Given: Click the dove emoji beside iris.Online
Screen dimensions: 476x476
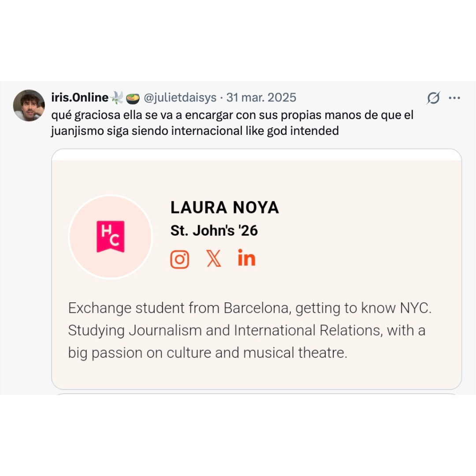Looking at the screenshot, I should point(116,98).
